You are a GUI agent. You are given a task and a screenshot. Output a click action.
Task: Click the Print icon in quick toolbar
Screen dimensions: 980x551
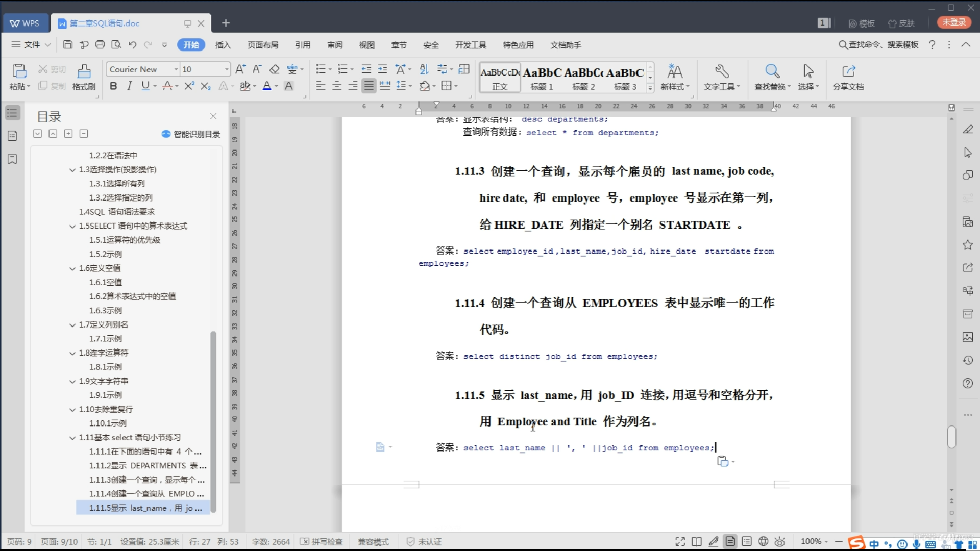coord(100,45)
